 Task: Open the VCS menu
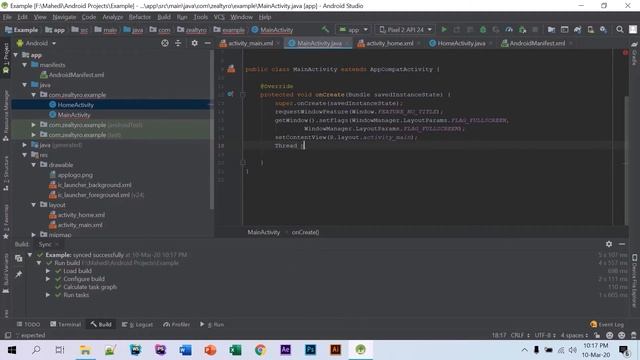(x=219, y=17)
